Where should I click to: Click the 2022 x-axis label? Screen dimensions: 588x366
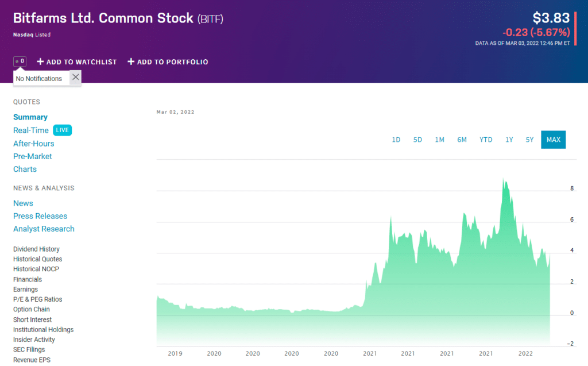click(525, 353)
